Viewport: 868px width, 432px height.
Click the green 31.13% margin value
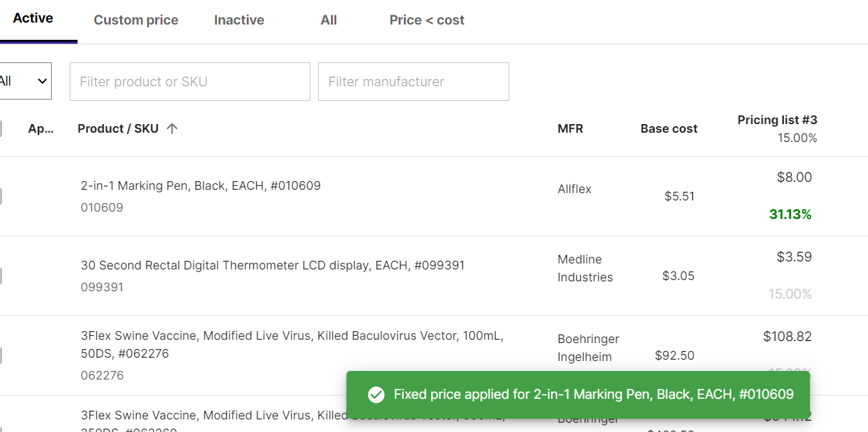(x=790, y=214)
